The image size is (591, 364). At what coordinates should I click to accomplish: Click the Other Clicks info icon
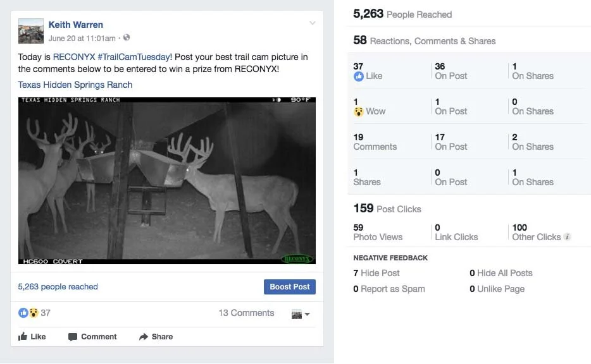click(x=567, y=237)
